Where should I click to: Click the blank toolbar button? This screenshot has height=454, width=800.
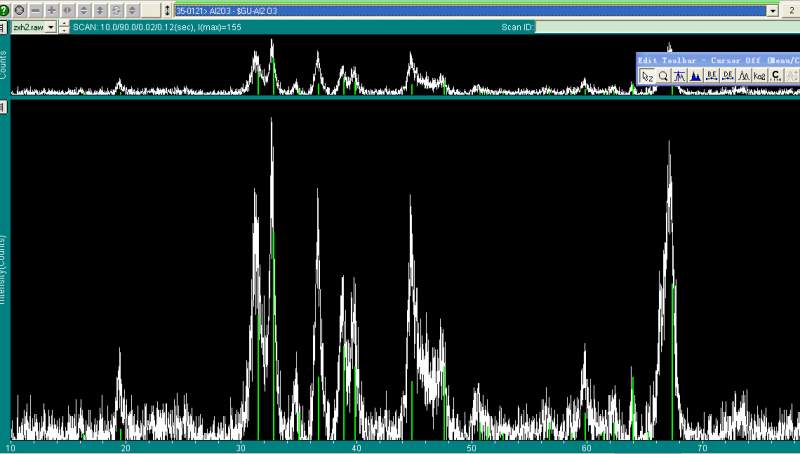click(151, 10)
